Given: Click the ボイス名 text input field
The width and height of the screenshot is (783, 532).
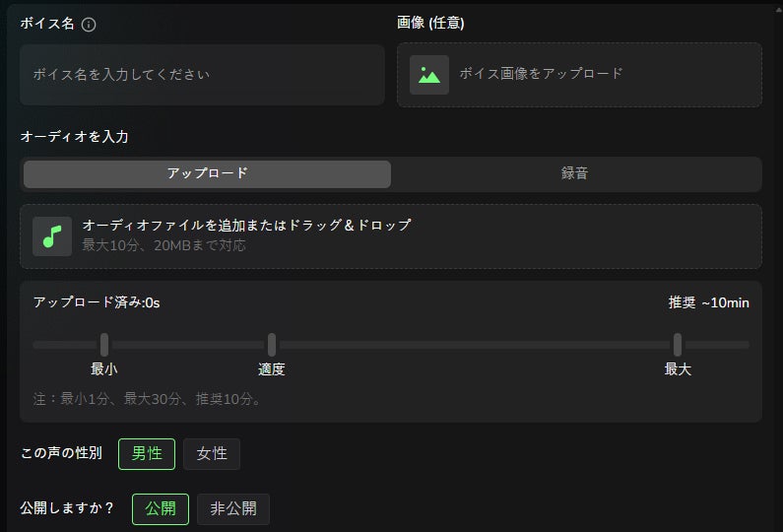Looking at the screenshot, I should click(x=202, y=75).
